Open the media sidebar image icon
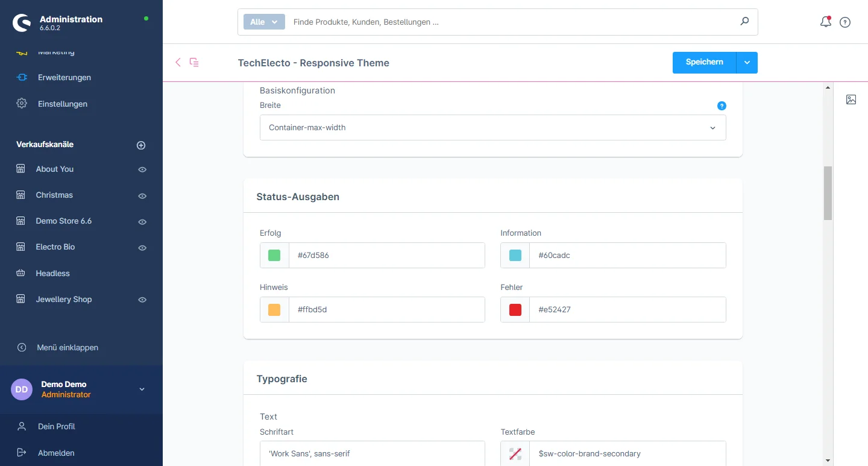 (851, 99)
